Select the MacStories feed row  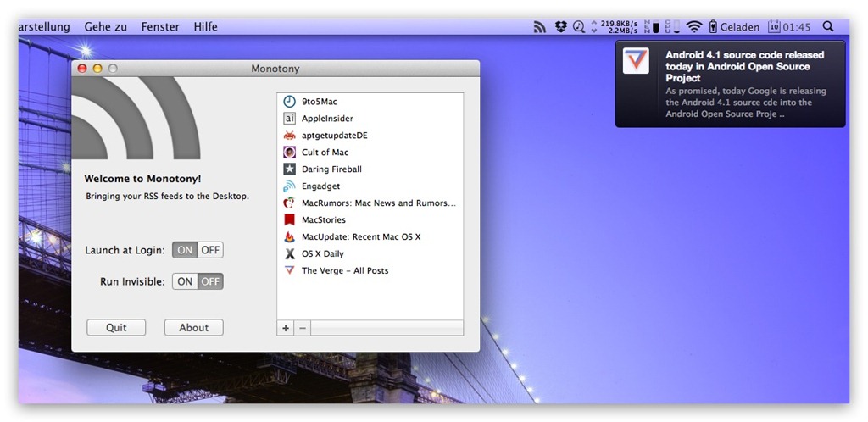point(370,220)
